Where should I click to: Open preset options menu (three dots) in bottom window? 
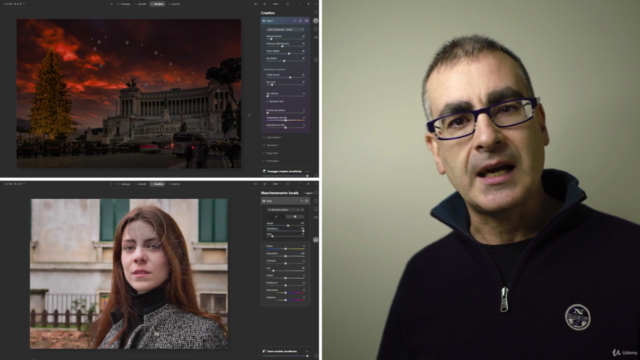pyautogui.click(x=307, y=351)
